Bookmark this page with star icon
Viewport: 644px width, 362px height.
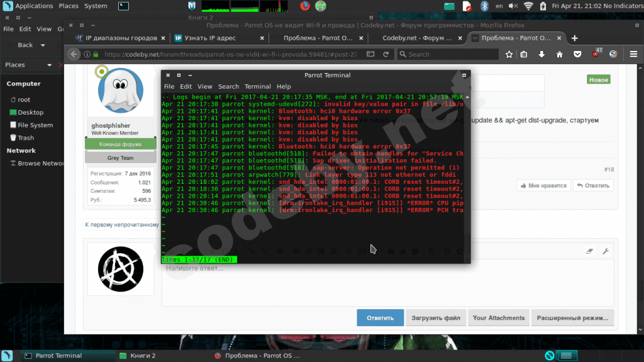tap(509, 54)
